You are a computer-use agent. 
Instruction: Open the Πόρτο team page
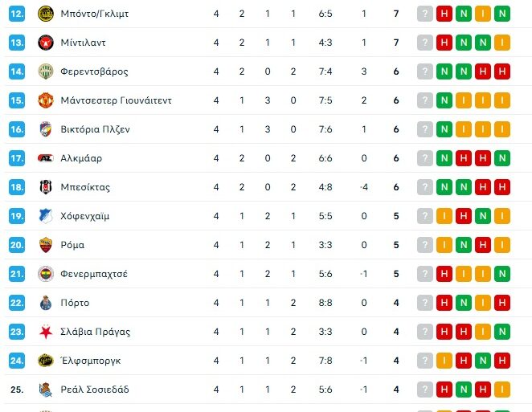75,303
